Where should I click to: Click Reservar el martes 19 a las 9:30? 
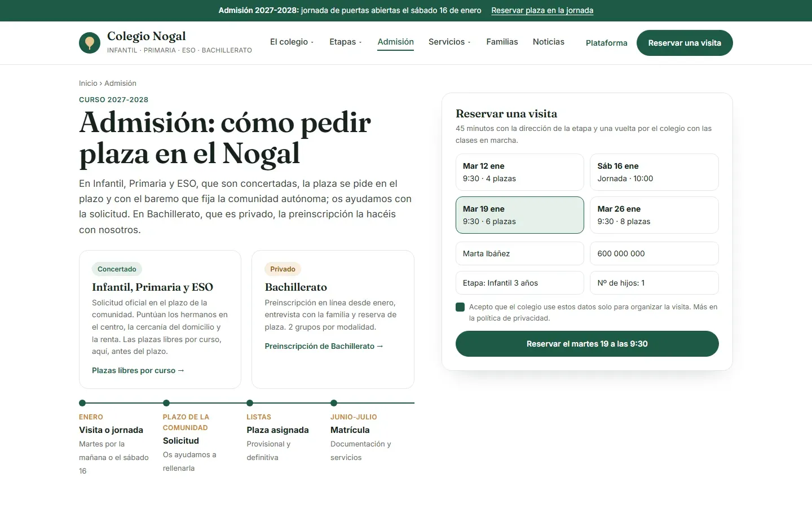click(x=587, y=344)
